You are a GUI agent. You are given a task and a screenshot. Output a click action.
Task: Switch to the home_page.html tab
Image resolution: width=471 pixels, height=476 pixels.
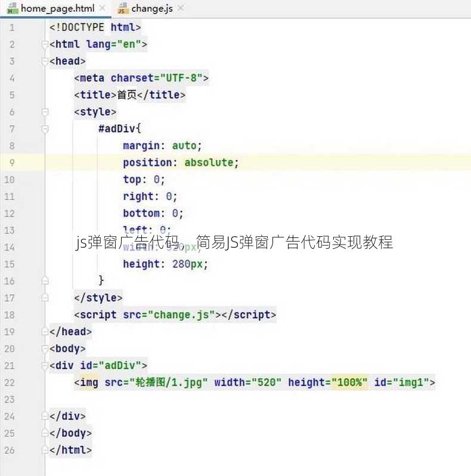(56, 8)
